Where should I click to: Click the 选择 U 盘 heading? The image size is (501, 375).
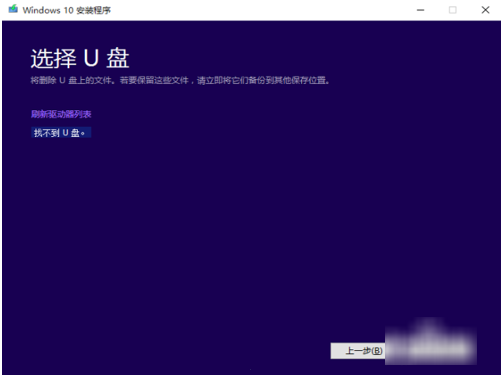click(80, 59)
